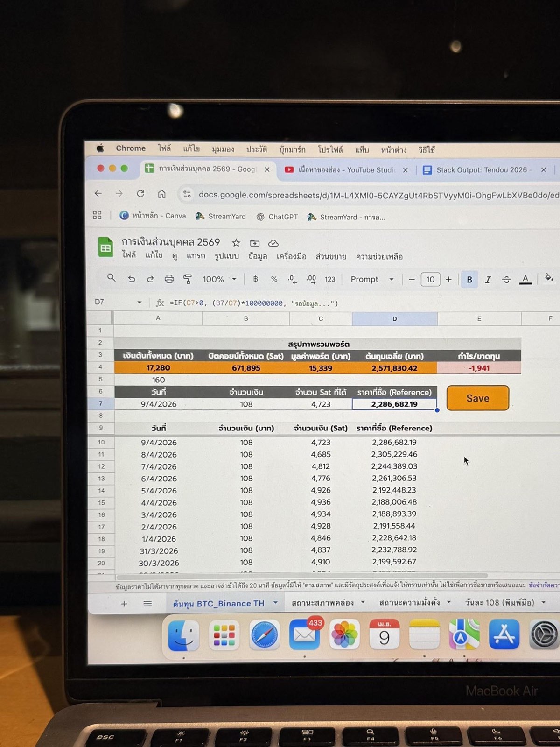Open สถานะความมั่งคั่ง tab menu arrow
The width and height of the screenshot is (560, 747).
pos(449,602)
